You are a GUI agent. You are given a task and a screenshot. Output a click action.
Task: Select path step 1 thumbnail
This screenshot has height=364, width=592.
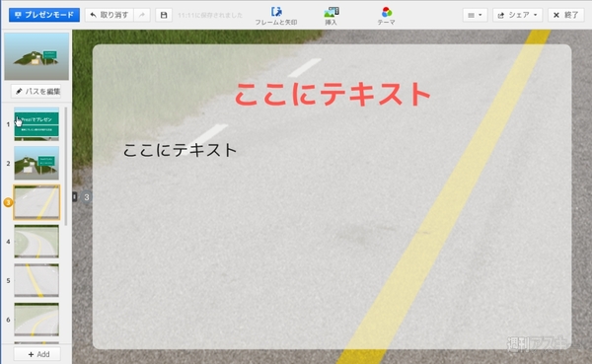[x=37, y=124]
